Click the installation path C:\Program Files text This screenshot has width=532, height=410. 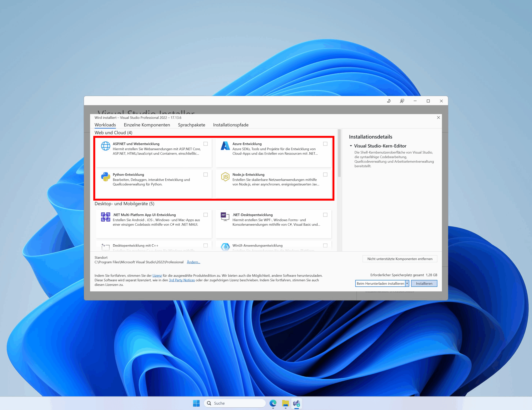click(139, 262)
